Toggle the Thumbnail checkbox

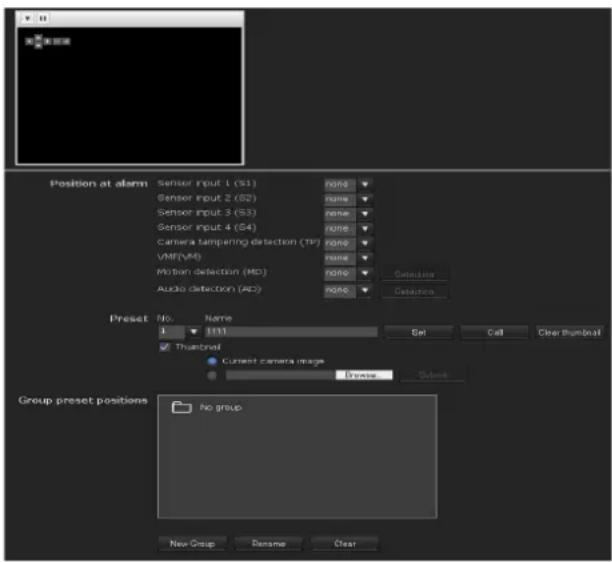[x=165, y=347]
